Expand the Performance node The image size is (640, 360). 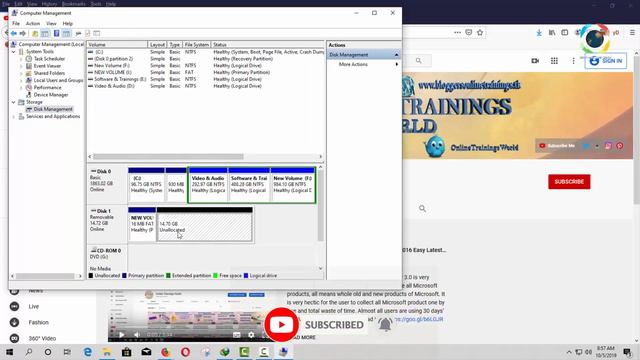coord(21,87)
